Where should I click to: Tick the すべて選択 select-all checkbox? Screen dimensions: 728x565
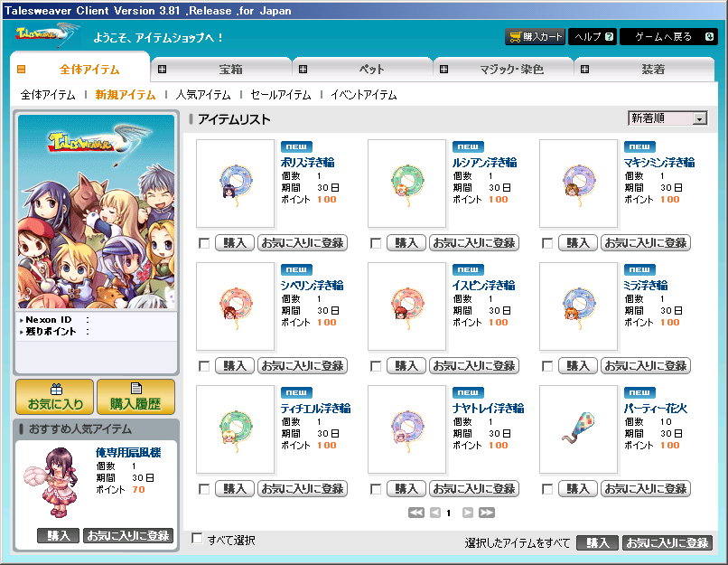coord(197,539)
